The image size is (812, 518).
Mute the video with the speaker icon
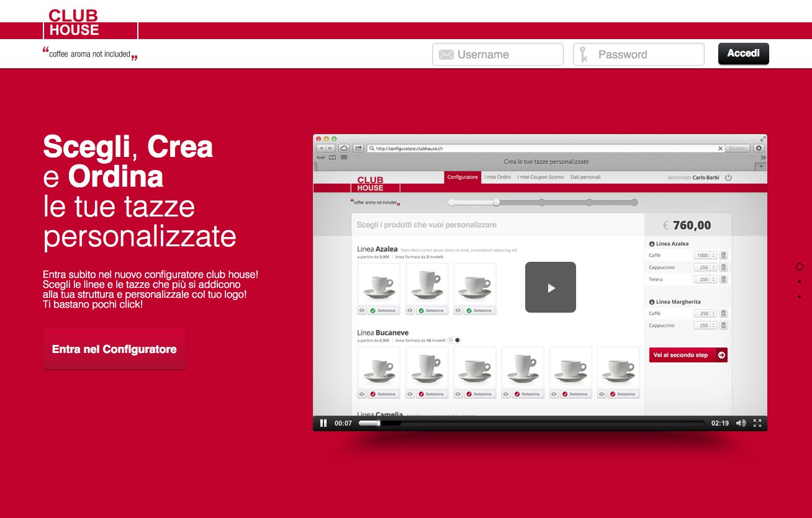(x=741, y=423)
